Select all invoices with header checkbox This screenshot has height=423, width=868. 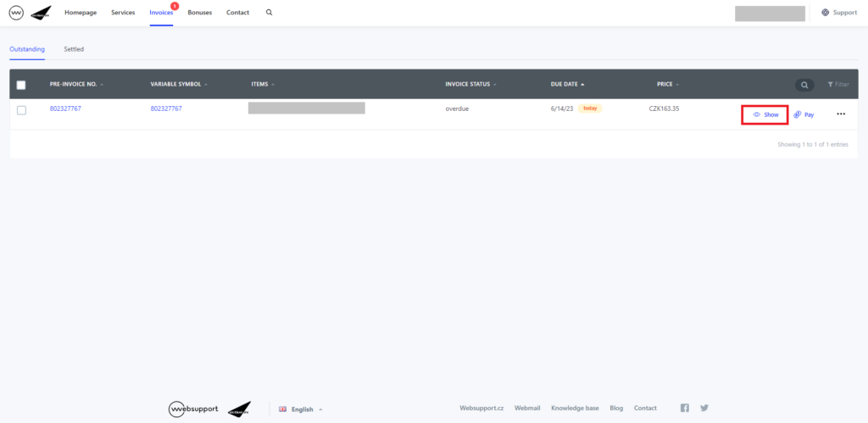21,85
